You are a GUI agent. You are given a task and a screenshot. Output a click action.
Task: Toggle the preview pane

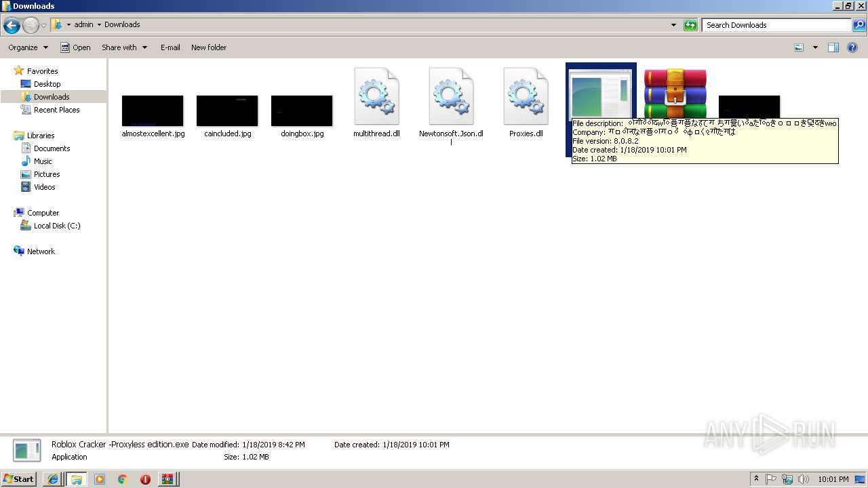point(833,47)
